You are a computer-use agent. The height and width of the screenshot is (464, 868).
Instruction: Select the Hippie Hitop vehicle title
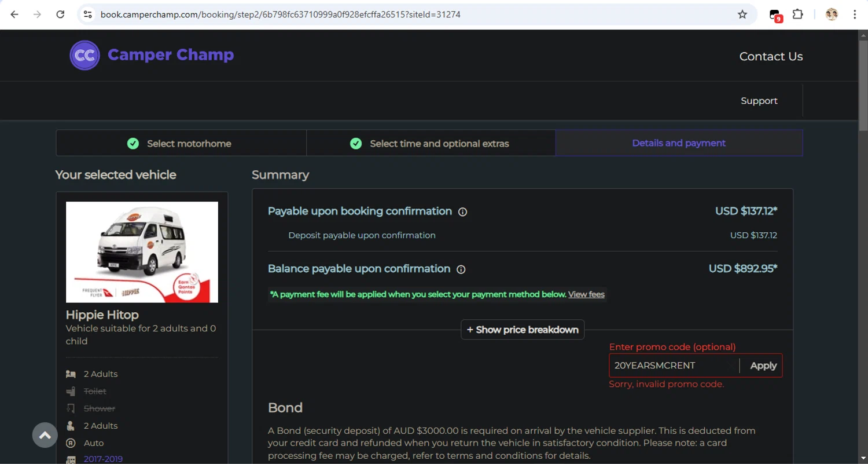pos(102,315)
